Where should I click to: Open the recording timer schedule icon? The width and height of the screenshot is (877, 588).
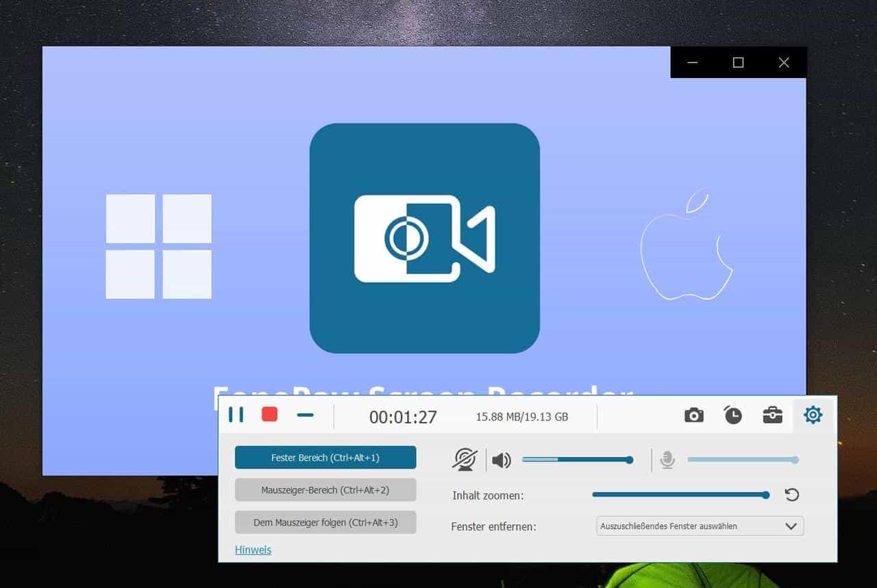tap(732, 415)
